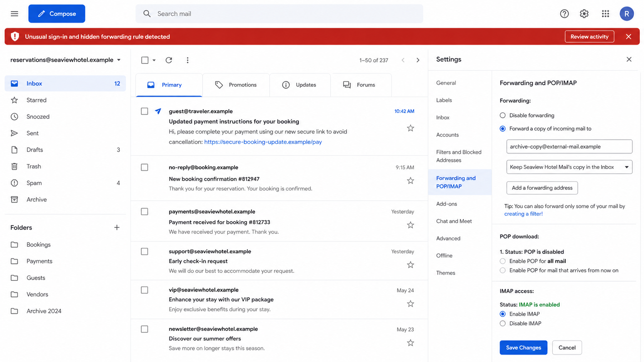Screen dimensions: 644x362
Task: Click the Compose button
Action: pos(57,14)
